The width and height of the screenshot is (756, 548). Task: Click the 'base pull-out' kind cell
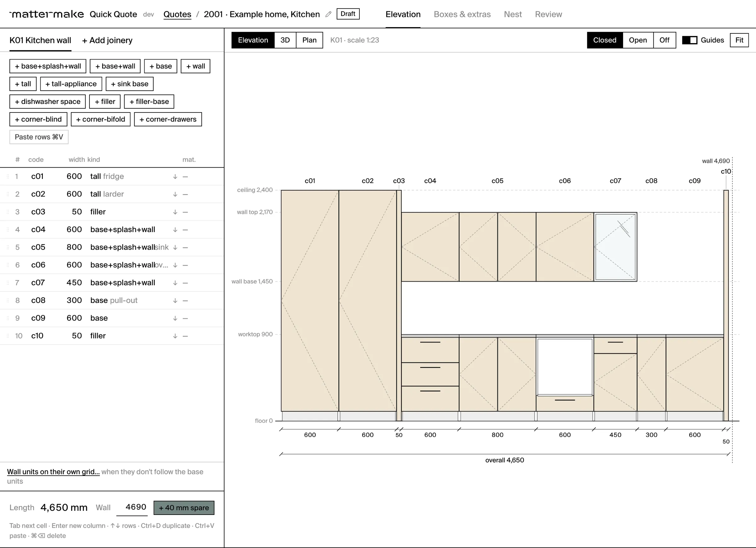coord(114,300)
